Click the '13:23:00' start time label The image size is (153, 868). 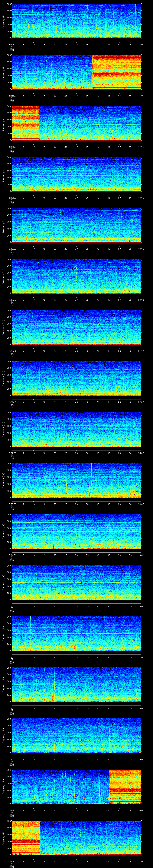pos(12,504)
